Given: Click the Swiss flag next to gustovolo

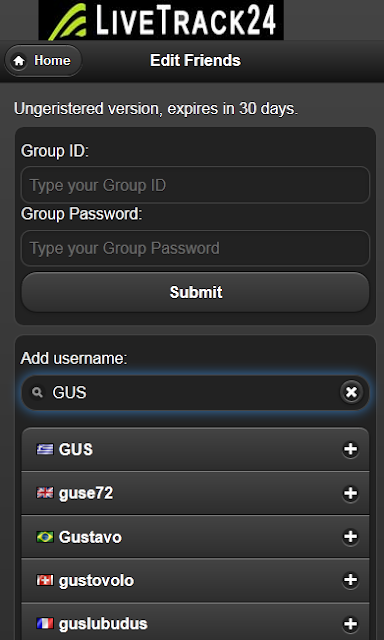Looking at the screenshot, I should pos(45,580).
